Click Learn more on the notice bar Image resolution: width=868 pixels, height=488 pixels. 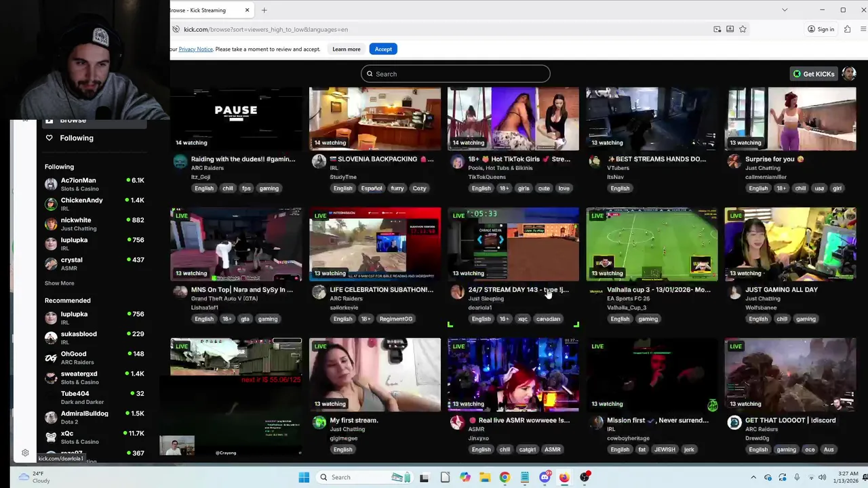pyautogui.click(x=347, y=49)
